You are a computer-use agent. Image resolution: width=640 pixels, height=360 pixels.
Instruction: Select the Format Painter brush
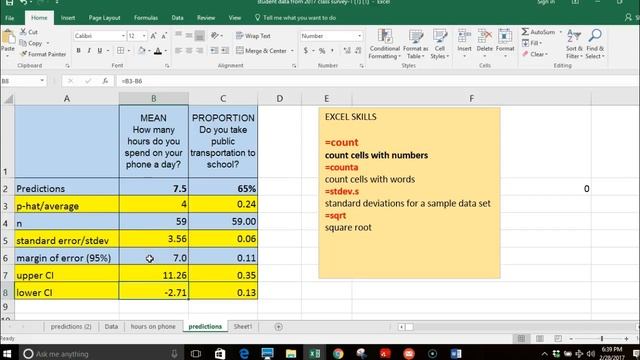[x=23, y=54]
